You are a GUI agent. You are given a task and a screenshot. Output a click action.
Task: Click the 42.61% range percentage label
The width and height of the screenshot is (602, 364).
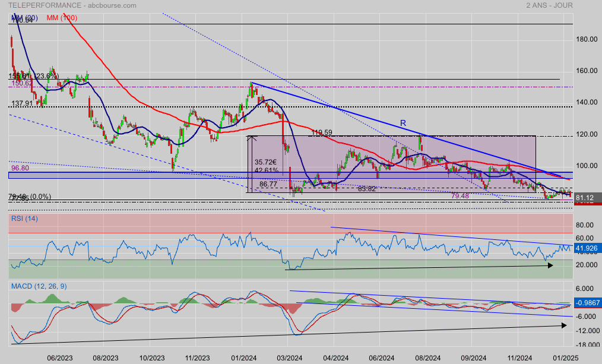(x=267, y=170)
